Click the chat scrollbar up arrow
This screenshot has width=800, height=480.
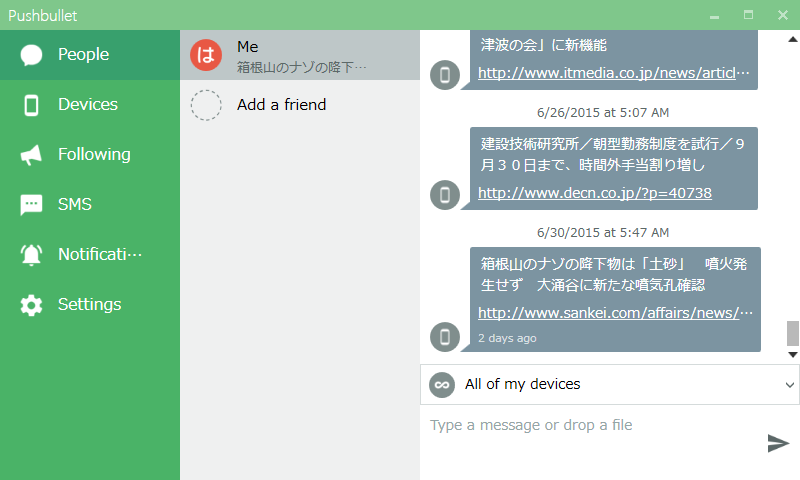(793, 39)
